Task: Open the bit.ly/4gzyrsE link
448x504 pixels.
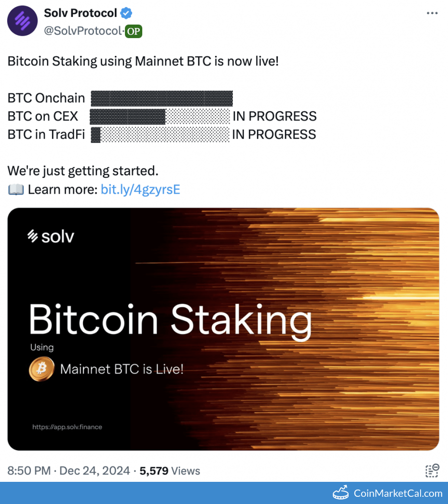Action: pos(140,189)
